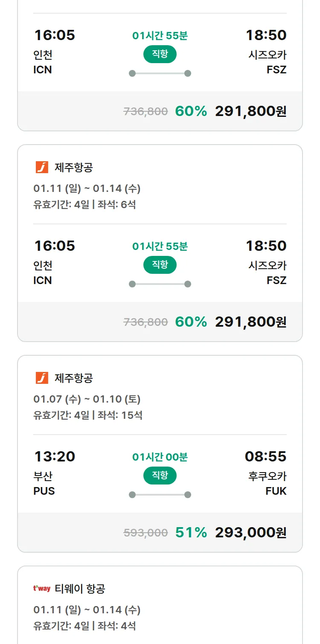
Task: Click the 6석 seat info on the Jeju Air card
Action: [x=128, y=204]
